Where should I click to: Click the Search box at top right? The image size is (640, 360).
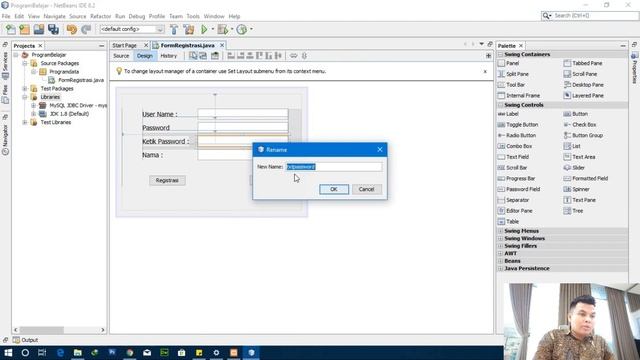point(590,16)
